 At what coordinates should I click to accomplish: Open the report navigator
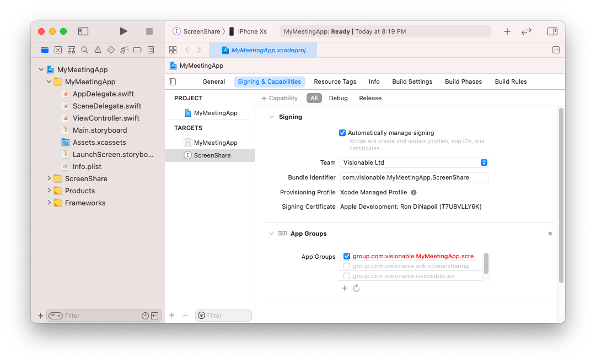151,50
